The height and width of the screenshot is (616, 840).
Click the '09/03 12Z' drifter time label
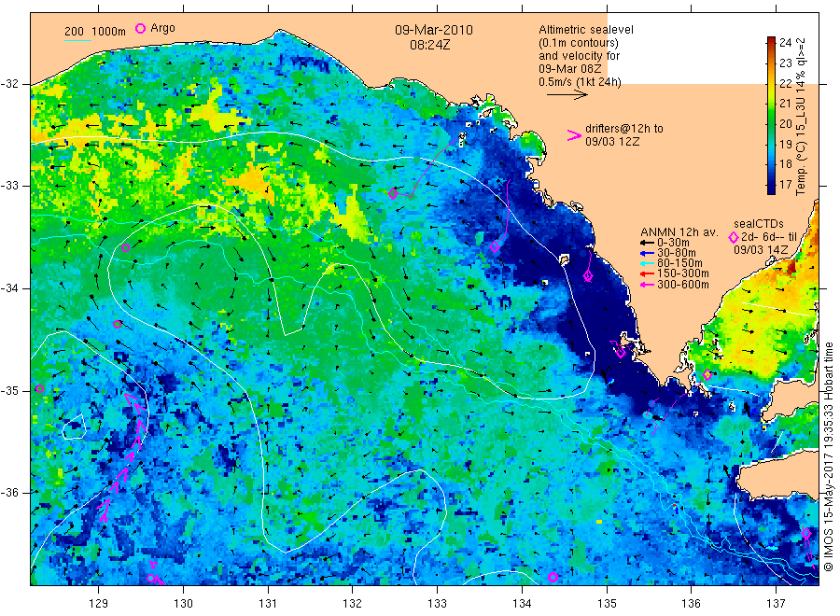tap(611, 142)
